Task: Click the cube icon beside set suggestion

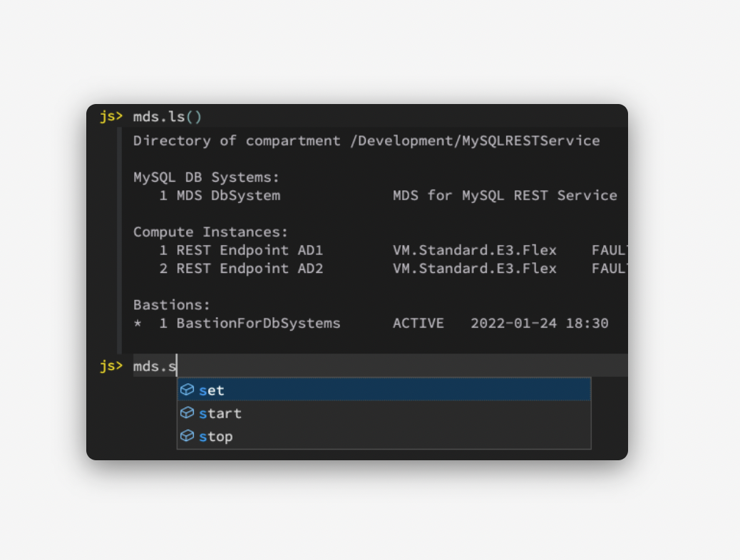Action: click(x=187, y=390)
